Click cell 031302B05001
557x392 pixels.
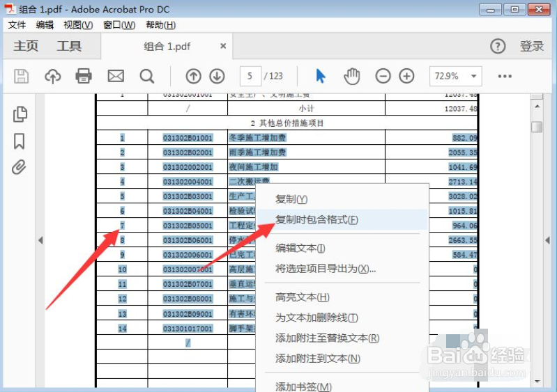coord(188,226)
